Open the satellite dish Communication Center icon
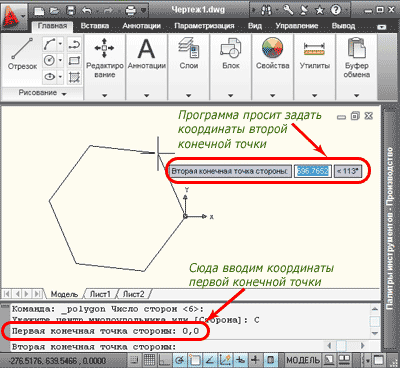The width and height of the screenshot is (400, 368). pyautogui.click(x=305, y=11)
